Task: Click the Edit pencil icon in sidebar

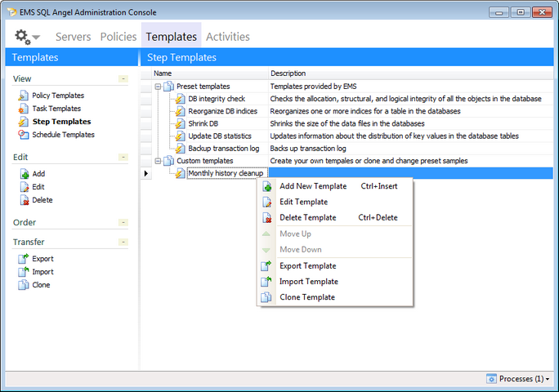Action: pos(25,187)
